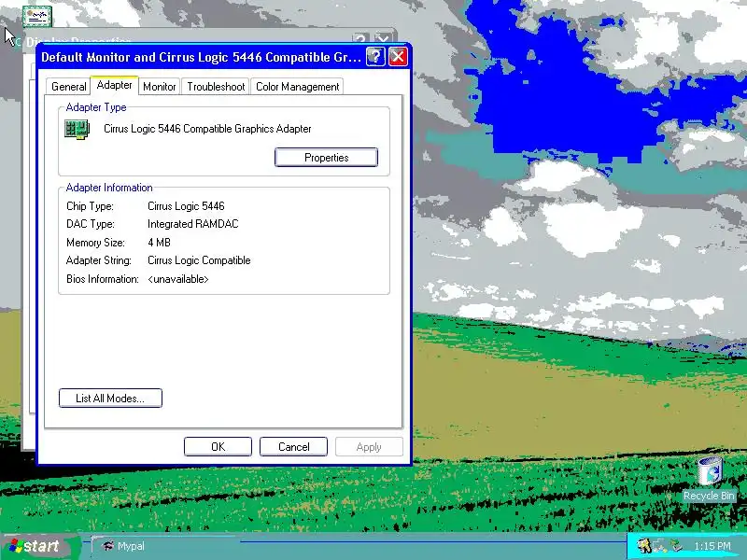The image size is (747, 560).
Task: Click the Bios Information label
Action: point(103,279)
